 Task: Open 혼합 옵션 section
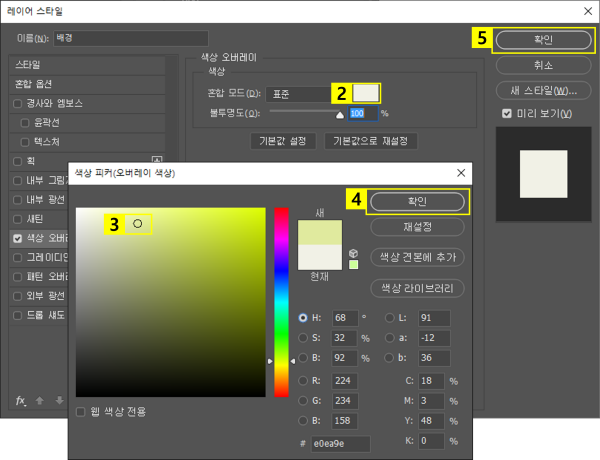87,84
